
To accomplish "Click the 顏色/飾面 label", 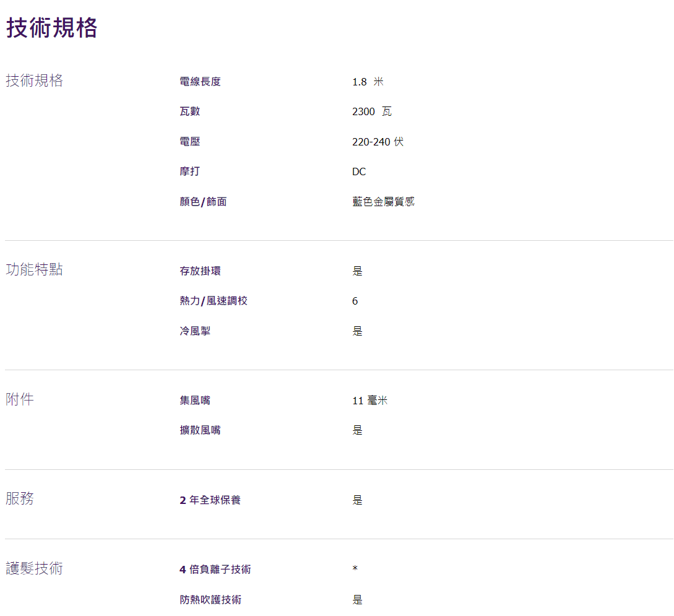I will point(203,202).
